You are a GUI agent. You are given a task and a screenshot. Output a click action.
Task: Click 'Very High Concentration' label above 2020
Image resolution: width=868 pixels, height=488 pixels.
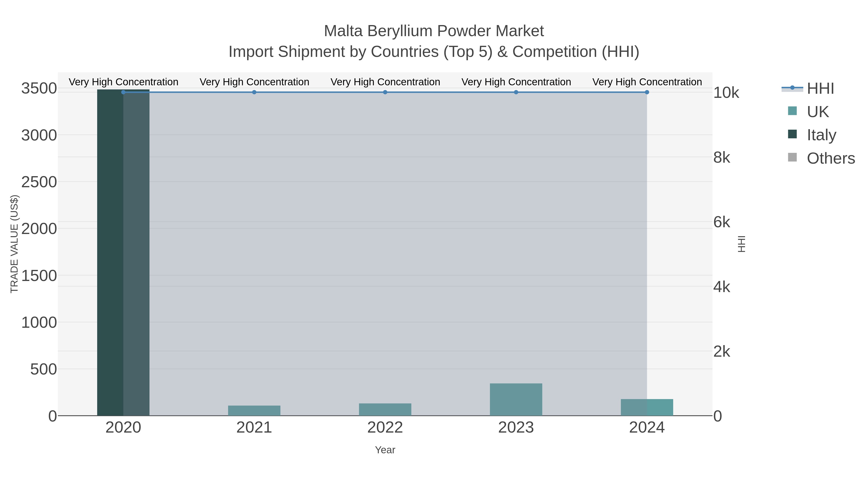[123, 82]
